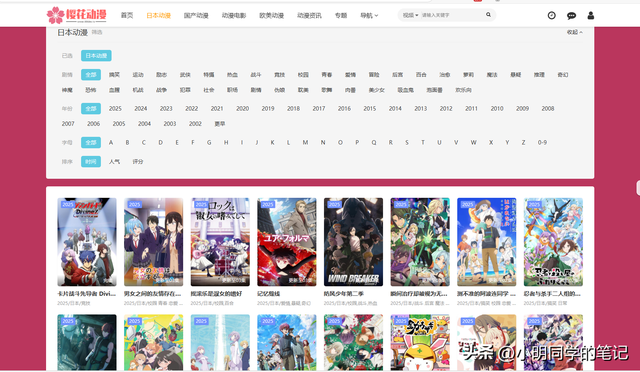Filter by year 2019
The image size is (640, 372).
[x=268, y=109]
